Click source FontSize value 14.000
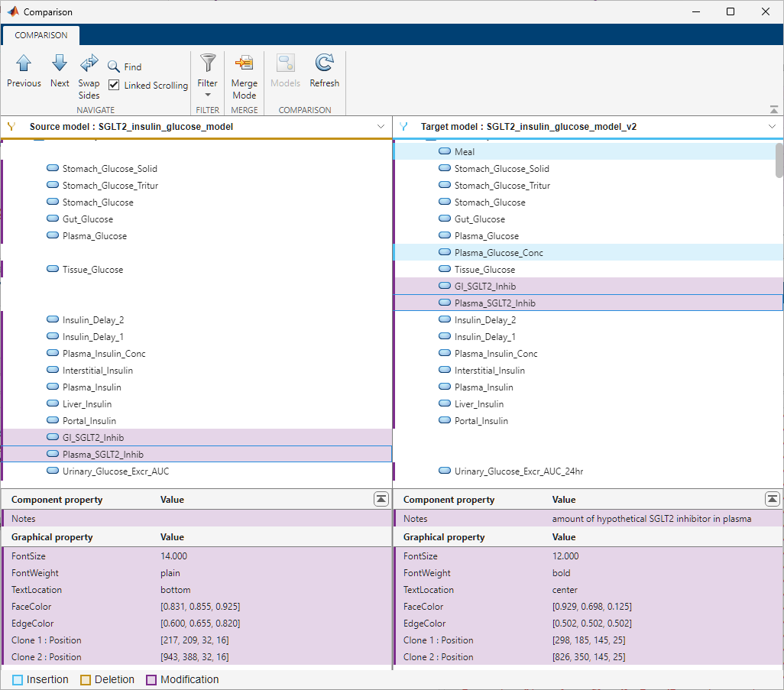 click(x=173, y=556)
